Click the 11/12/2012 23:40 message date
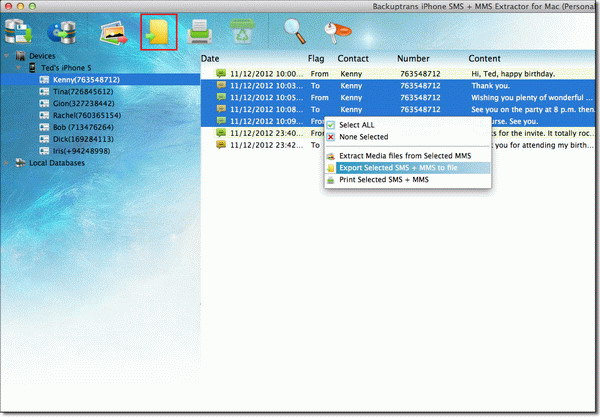Viewport: 600px width, 417px height. click(x=266, y=133)
